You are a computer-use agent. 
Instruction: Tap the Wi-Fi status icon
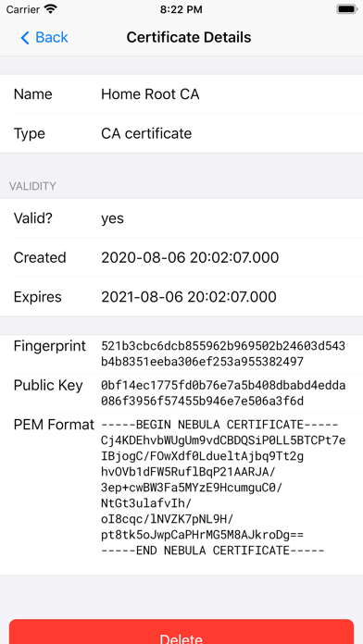pos(51,9)
